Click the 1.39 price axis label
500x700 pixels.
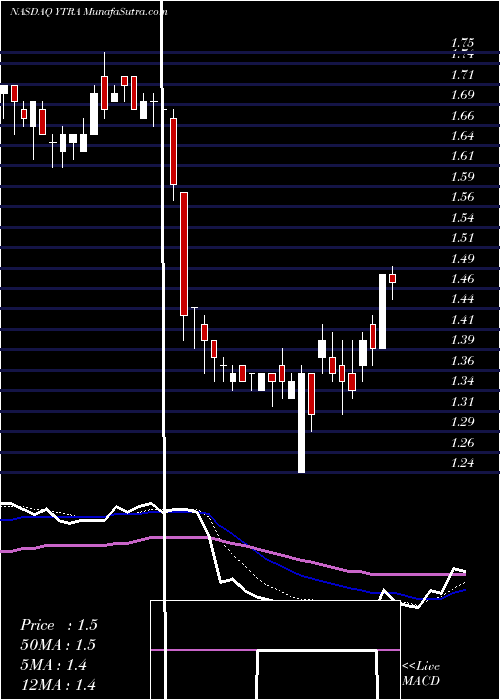click(x=462, y=340)
